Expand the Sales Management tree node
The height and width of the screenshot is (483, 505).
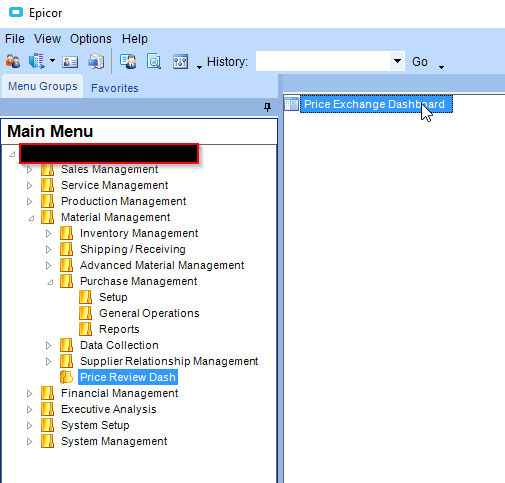pos(29,170)
